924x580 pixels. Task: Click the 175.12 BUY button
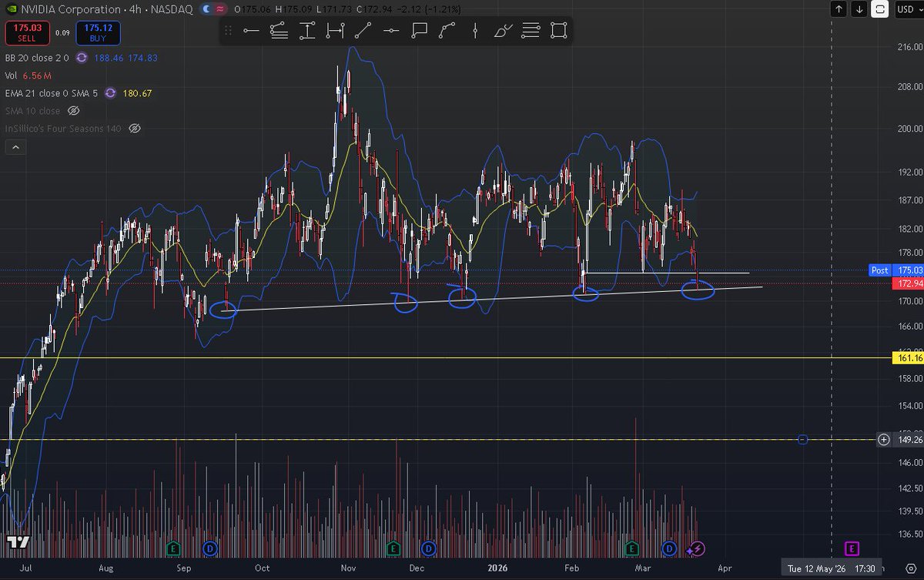98,33
